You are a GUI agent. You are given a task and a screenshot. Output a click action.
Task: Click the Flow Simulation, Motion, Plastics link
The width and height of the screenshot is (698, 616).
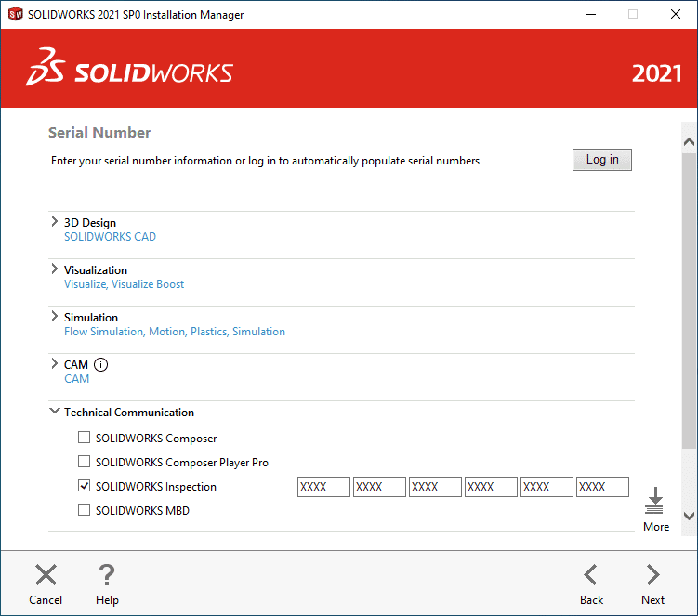(x=175, y=332)
